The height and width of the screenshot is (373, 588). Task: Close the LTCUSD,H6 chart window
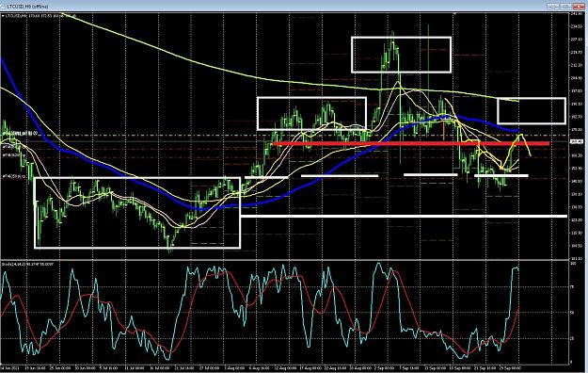[579, 7]
